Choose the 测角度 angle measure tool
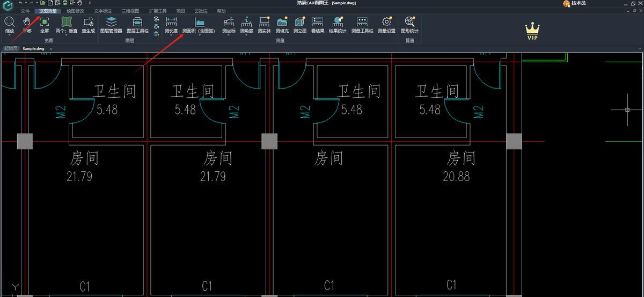This screenshot has height=297, width=644. [x=246, y=24]
